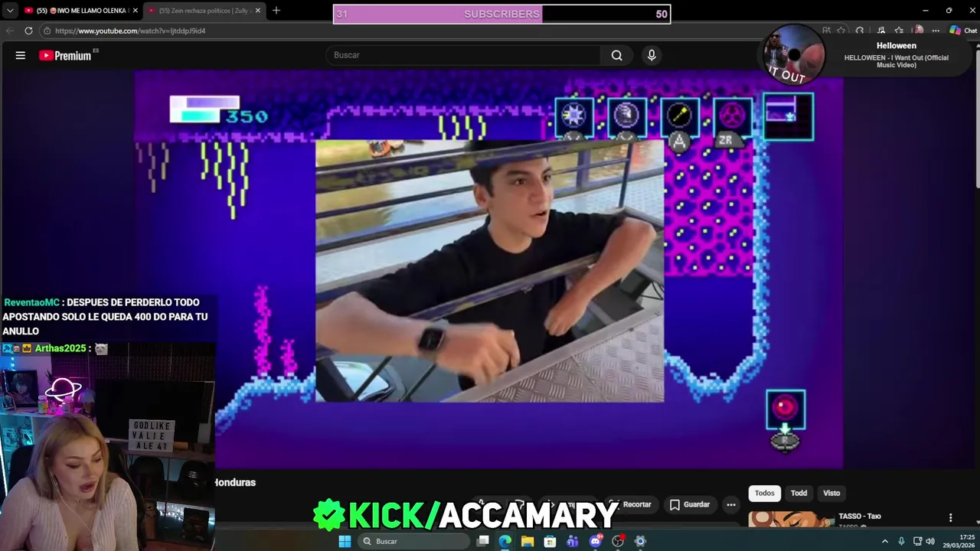Open the 'TASSO - Taio' video title
Image resolution: width=980 pixels, height=551 pixels.
[860, 517]
